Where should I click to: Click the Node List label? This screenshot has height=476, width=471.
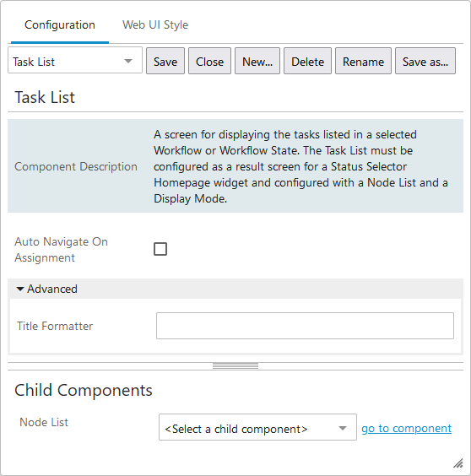click(x=44, y=422)
